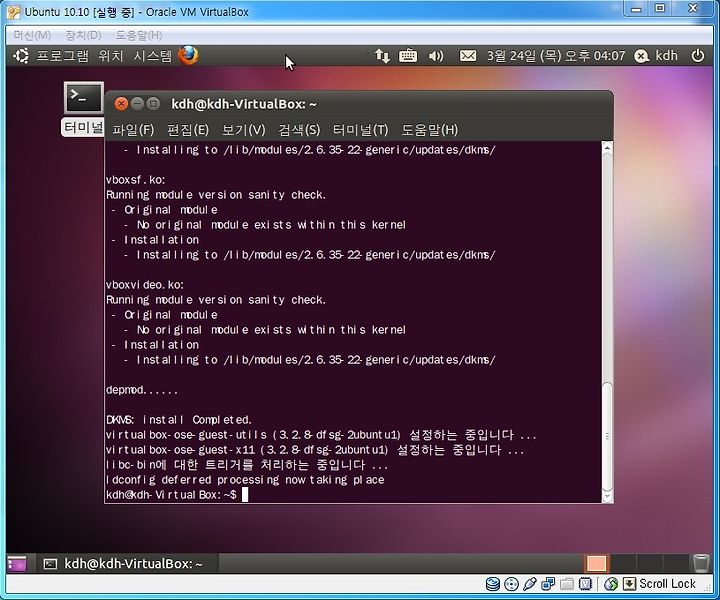Image resolution: width=720 pixels, height=600 pixels.
Task: Click VirtualBox hard disk activity icon
Action: coord(493,584)
